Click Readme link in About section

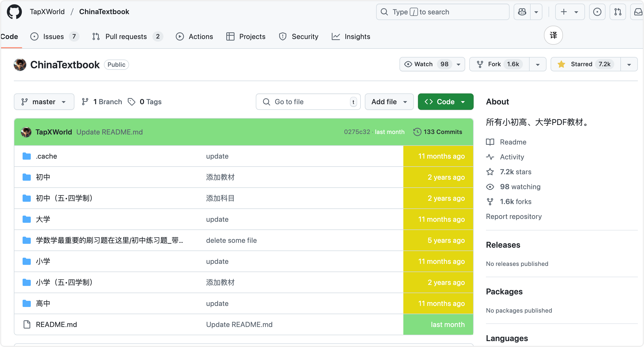point(506,142)
